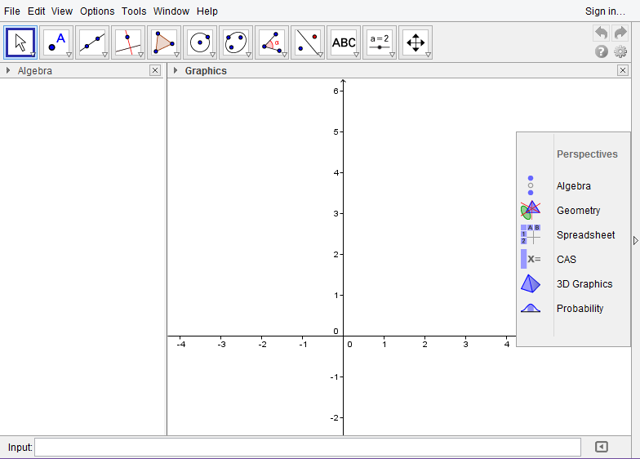Switch to the Probability perspective label

click(580, 308)
